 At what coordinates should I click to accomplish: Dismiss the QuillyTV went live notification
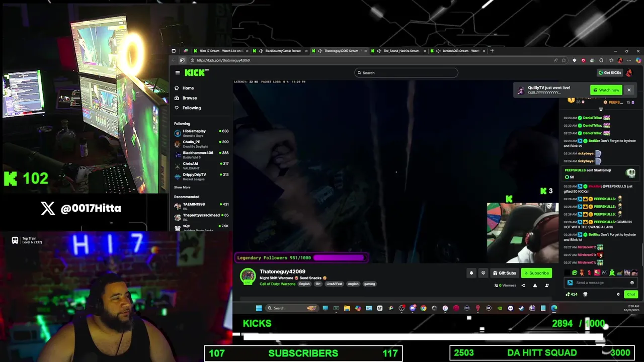pyautogui.click(x=629, y=90)
